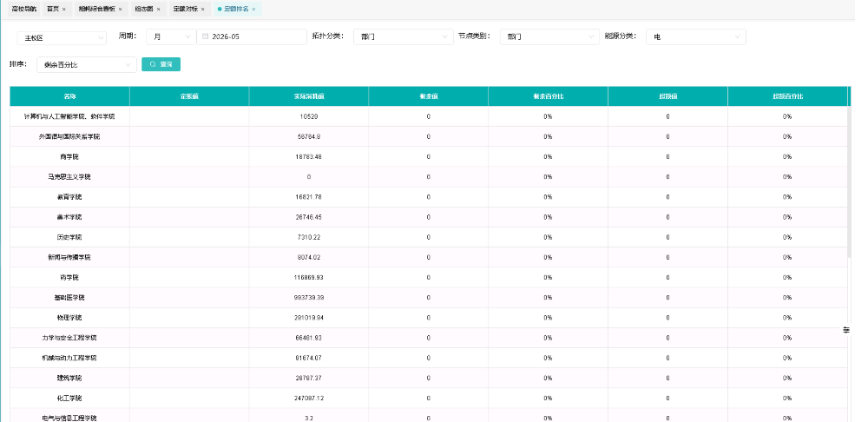This screenshot has width=868, height=422.
Task: Select the 药学院 row name
Action: click(x=69, y=278)
